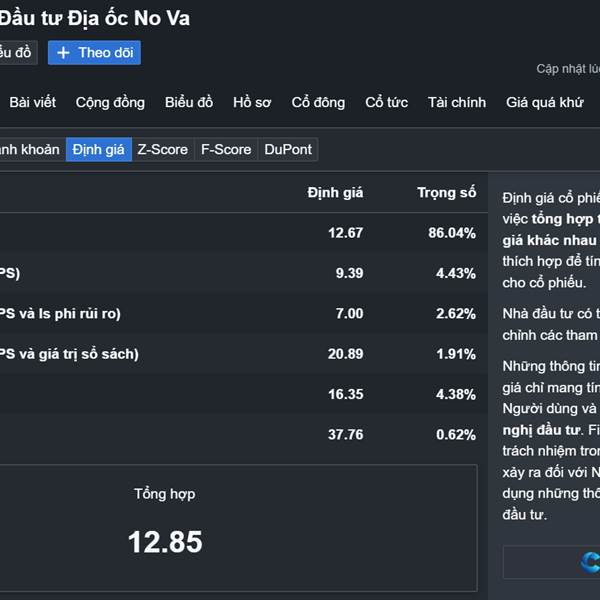The image size is (600, 600).
Task: Select the 12.67 valuation value
Action: click(x=346, y=233)
